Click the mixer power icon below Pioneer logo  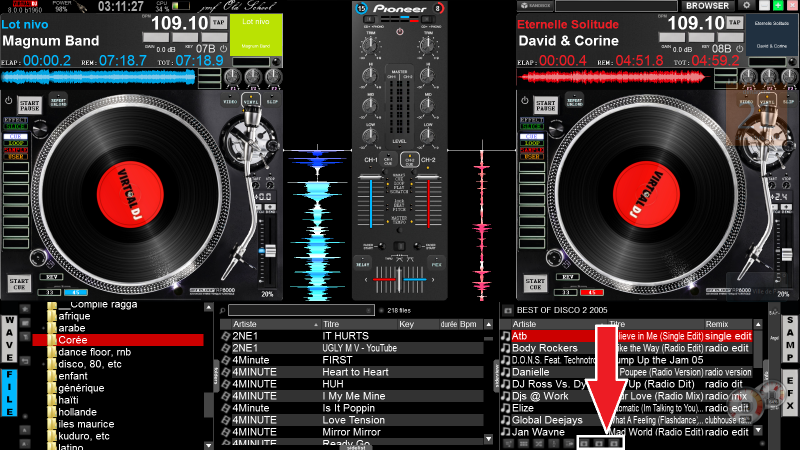point(399,32)
